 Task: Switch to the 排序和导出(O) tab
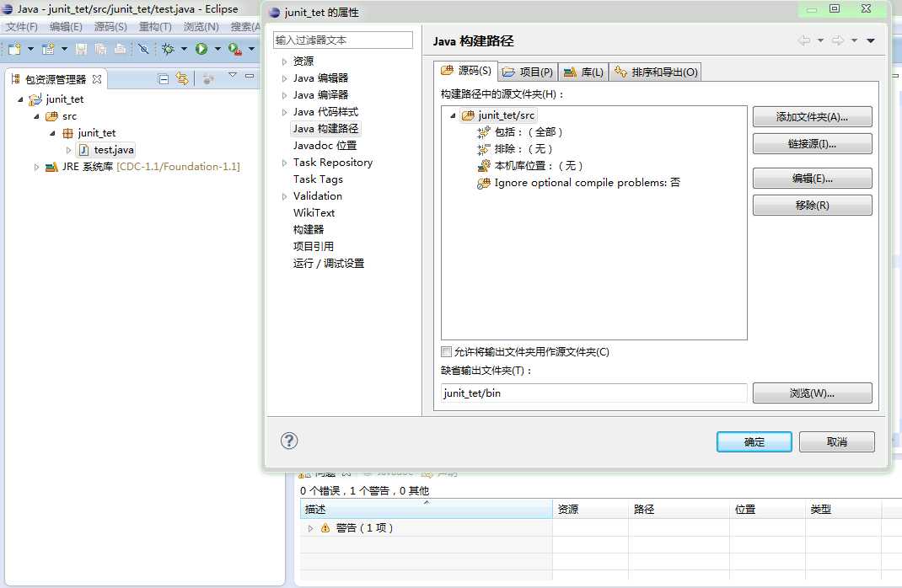[x=656, y=72]
